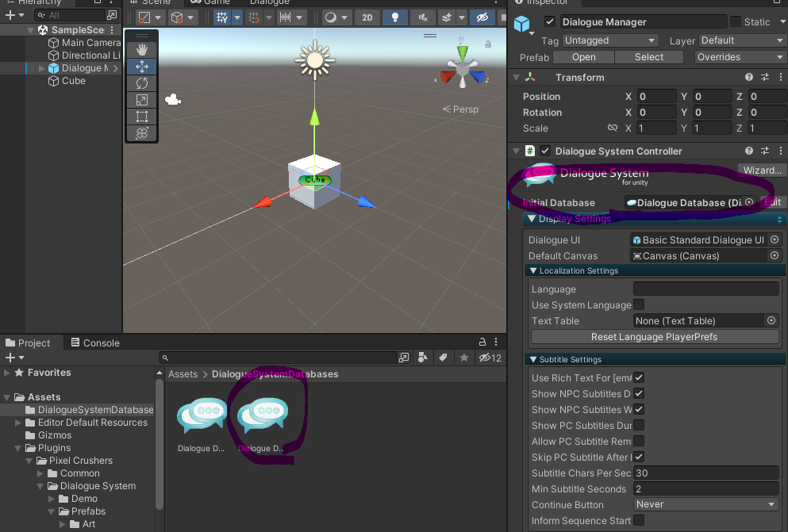Collapse the Transform component

(516, 77)
